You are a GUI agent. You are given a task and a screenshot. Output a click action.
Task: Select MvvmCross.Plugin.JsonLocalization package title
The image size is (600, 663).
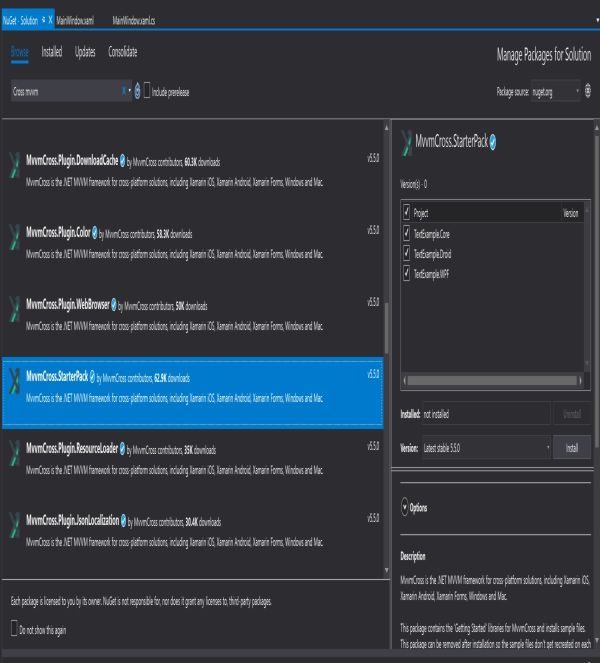(x=72, y=521)
